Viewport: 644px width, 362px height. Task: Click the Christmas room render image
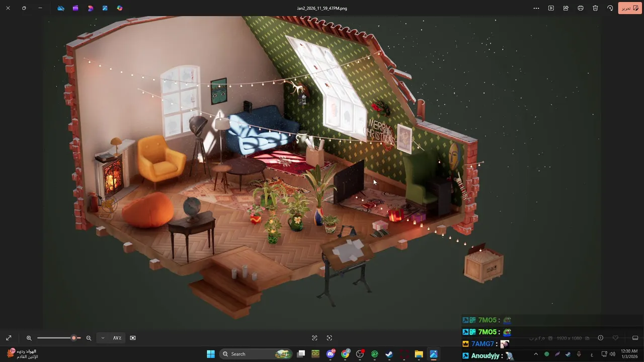tap(322, 172)
